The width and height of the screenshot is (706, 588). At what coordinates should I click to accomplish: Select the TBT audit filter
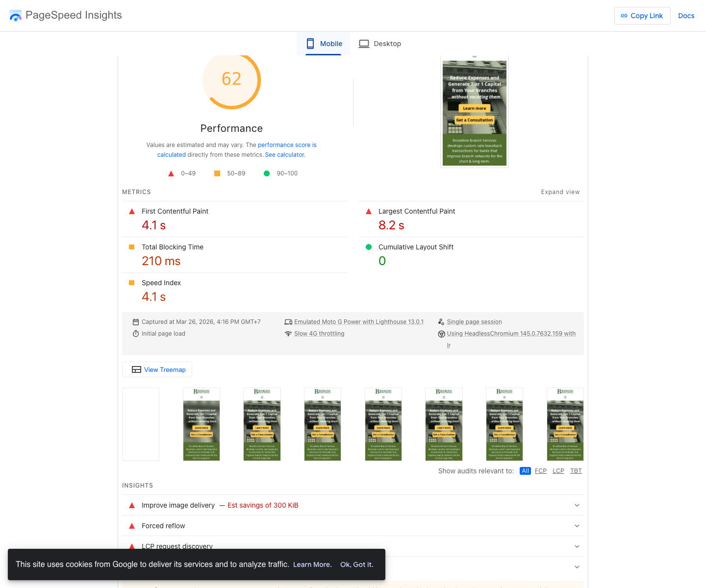[576, 471]
